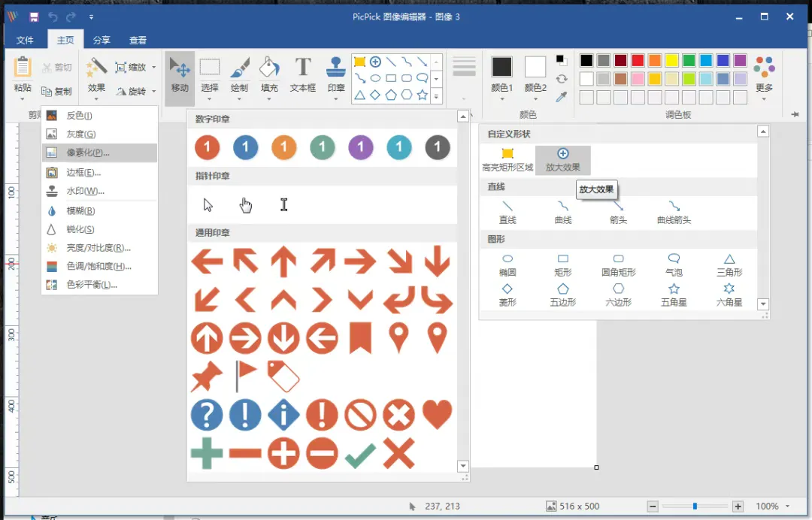Image resolution: width=812 pixels, height=520 pixels.
Task: Pick the hand pointer stamp
Action: [x=246, y=205]
